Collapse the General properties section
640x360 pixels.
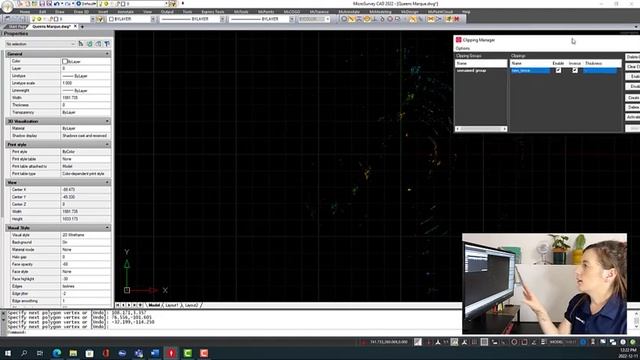tap(107, 54)
